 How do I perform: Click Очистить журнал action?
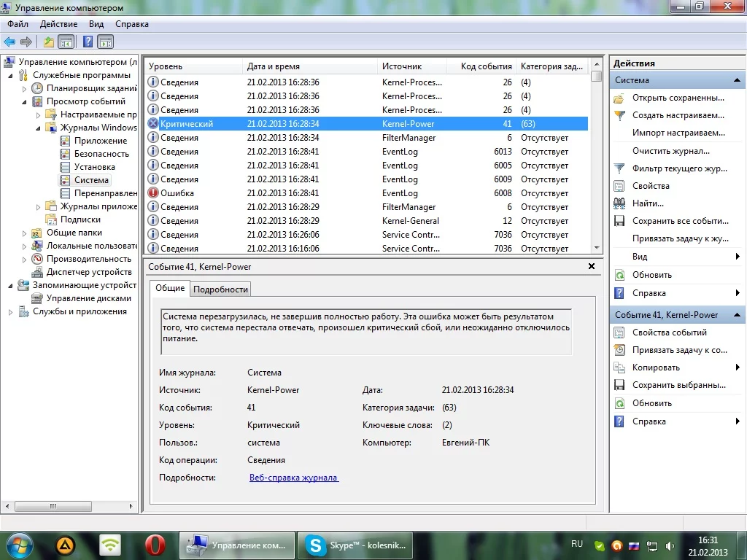(671, 151)
